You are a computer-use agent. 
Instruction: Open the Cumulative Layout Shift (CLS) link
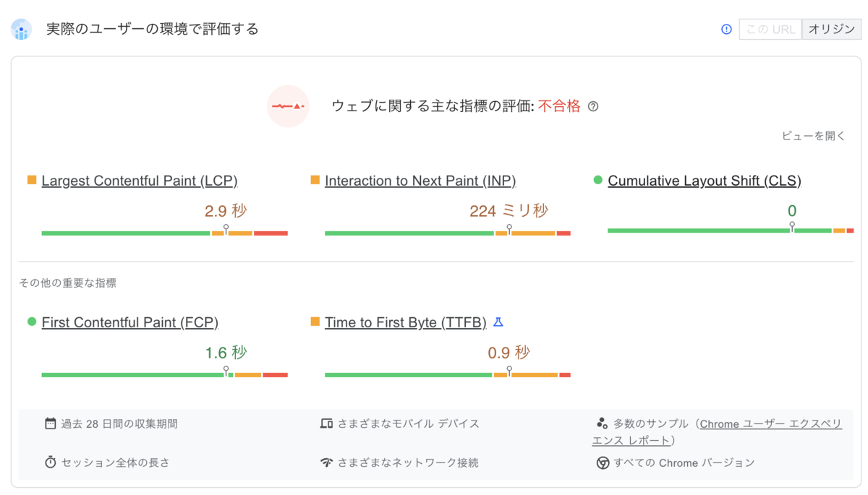coord(705,181)
